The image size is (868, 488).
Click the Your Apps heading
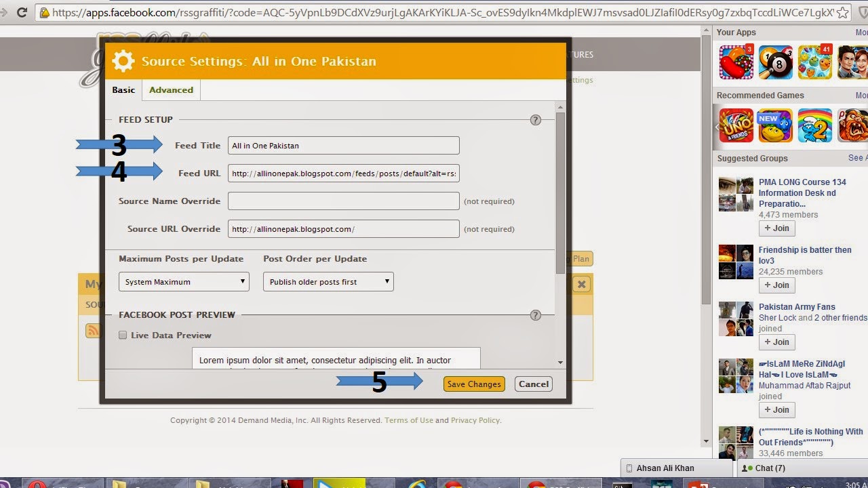coord(736,33)
